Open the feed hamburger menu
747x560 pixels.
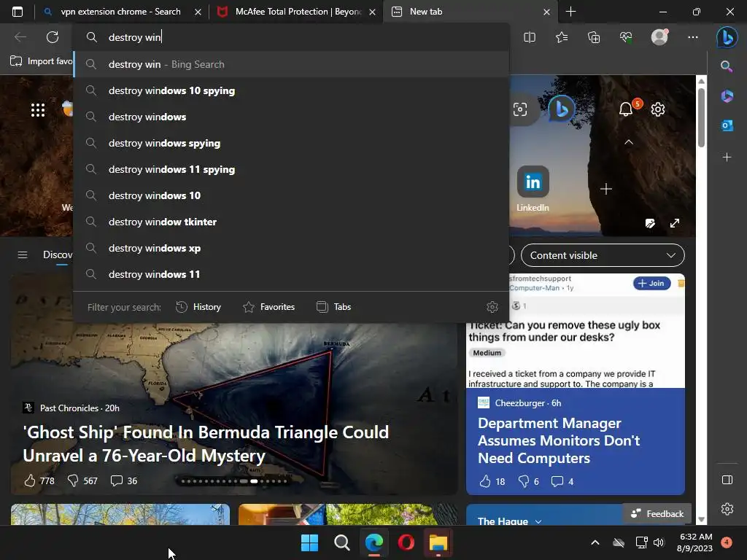(23, 254)
